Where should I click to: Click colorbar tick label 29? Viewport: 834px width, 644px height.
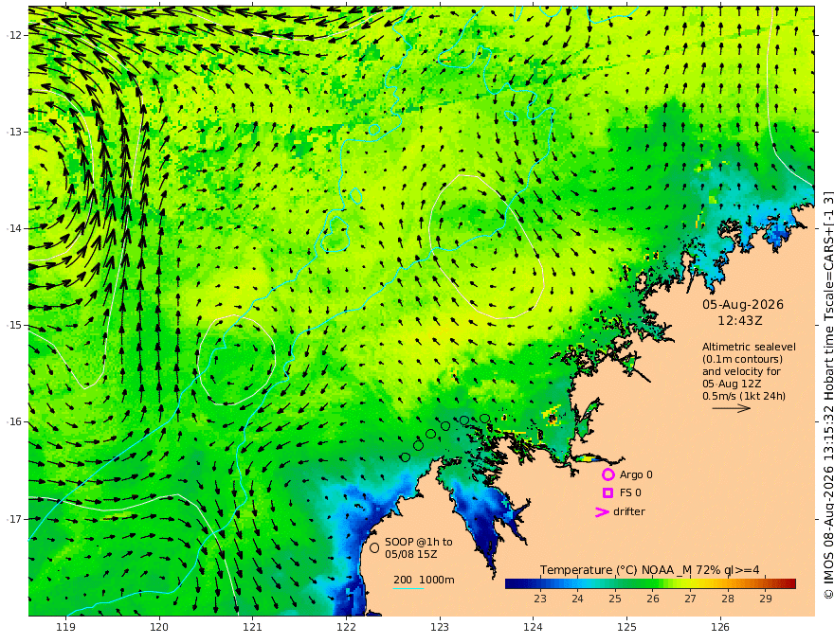(766, 599)
